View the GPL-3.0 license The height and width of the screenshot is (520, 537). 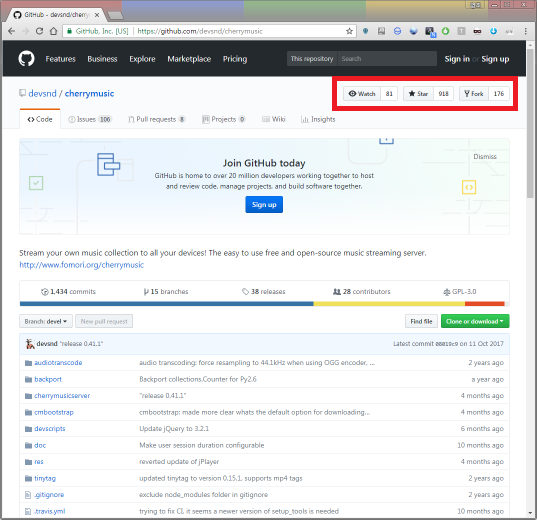[x=460, y=292]
